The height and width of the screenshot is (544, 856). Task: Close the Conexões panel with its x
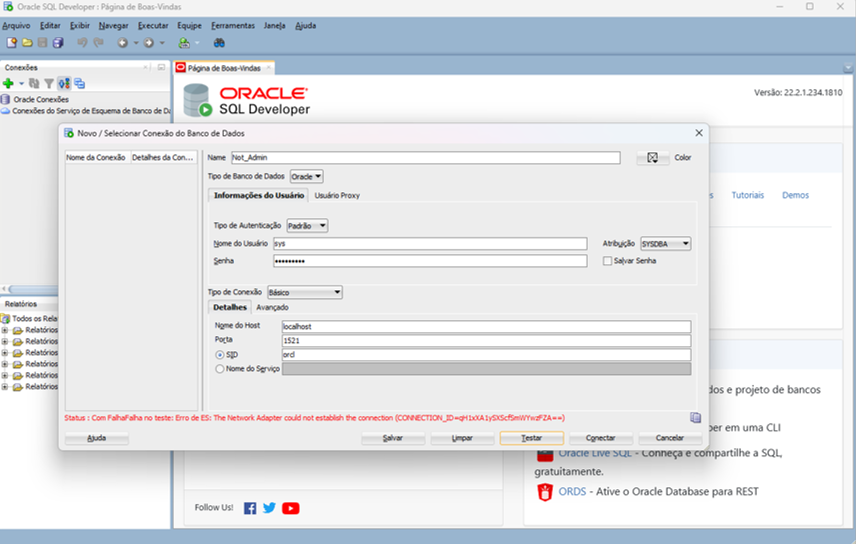pyautogui.click(x=145, y=67)
